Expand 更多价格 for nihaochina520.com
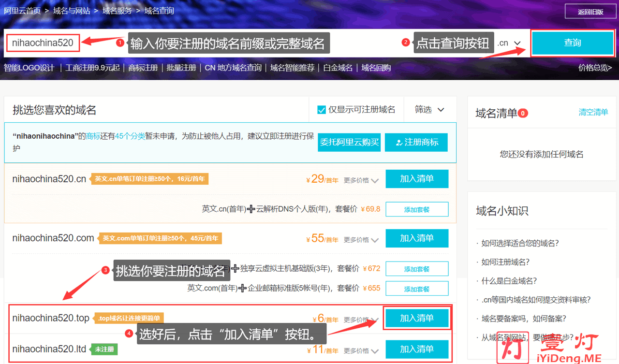 pyautogui.click(x=361, y=240)
